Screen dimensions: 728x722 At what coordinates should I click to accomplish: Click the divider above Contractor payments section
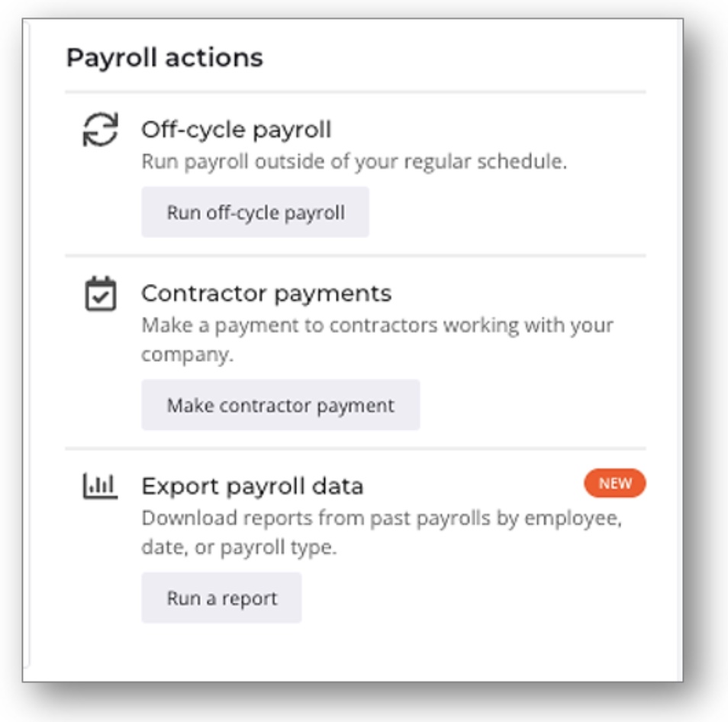click(356, 256)
